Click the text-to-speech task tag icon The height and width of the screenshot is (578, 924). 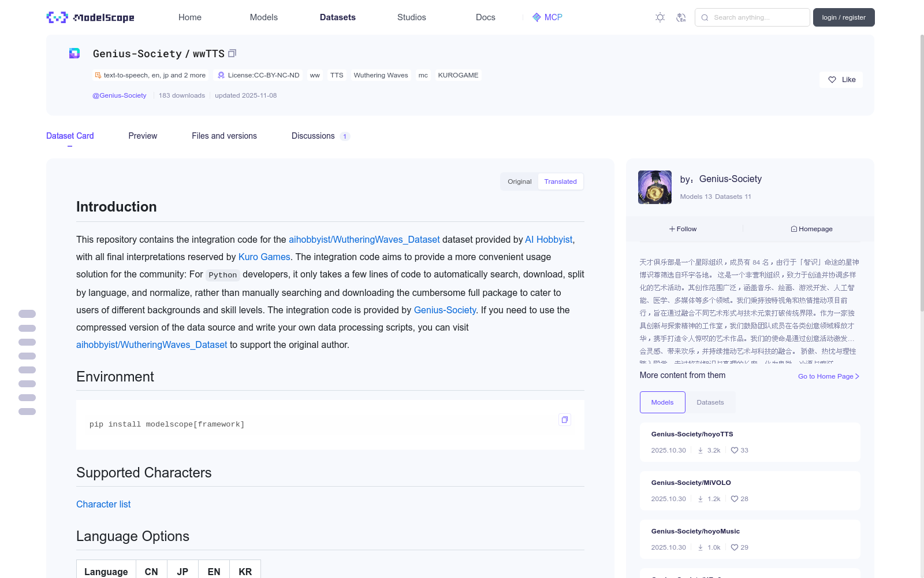coord(98,75)
